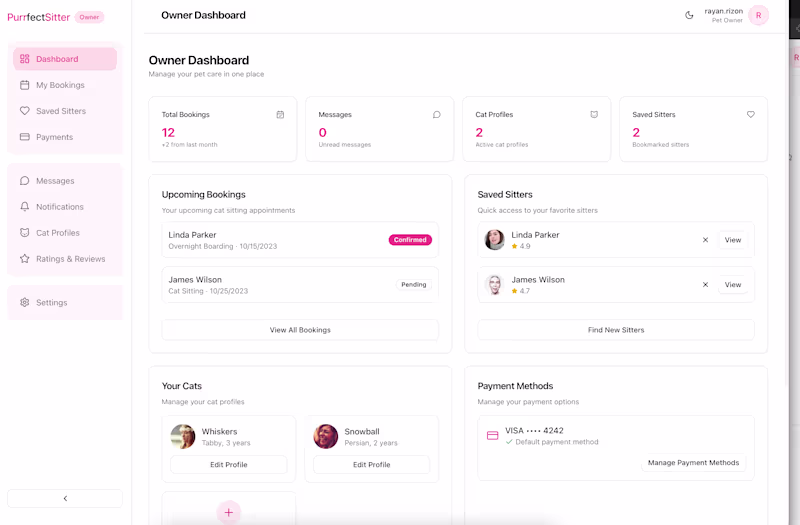The image size is (800, 525).
Task: Click the unread Messages count 0
Action: [322, 133]
